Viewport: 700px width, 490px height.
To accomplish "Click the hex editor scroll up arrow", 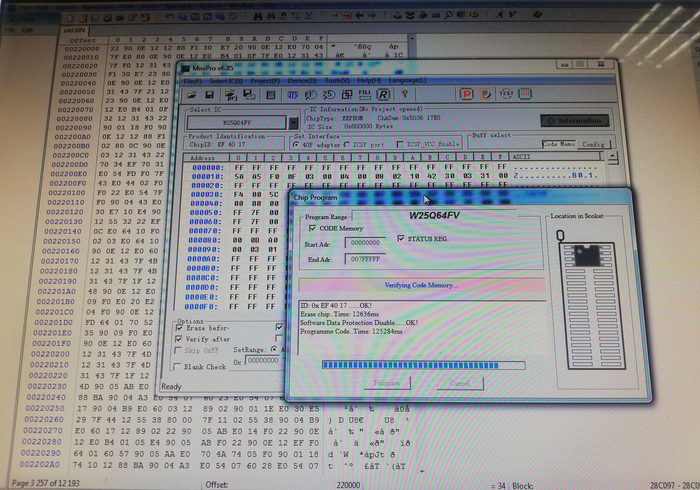I will coord(412,40).
